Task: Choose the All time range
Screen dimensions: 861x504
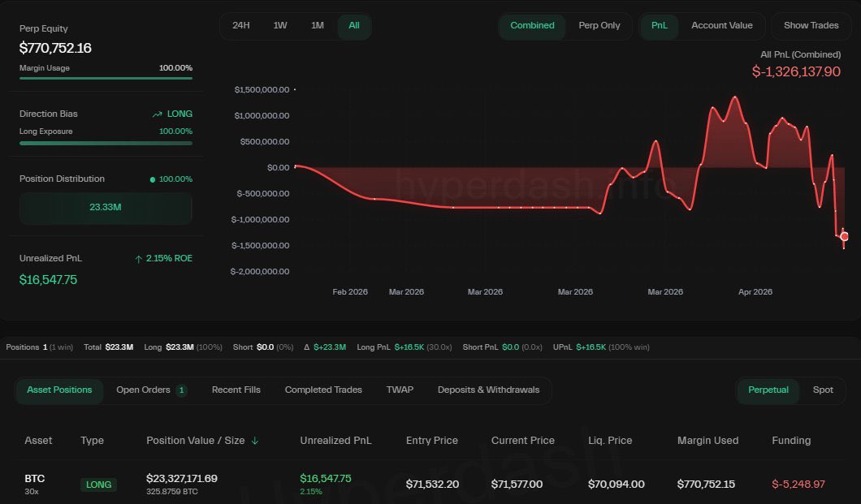Action: pyautogui.click(x=354, y=26)
